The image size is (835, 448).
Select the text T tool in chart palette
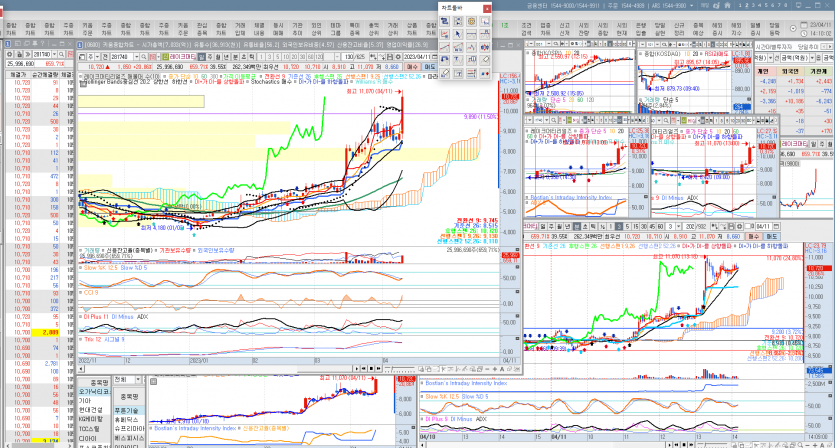[458, 60]
